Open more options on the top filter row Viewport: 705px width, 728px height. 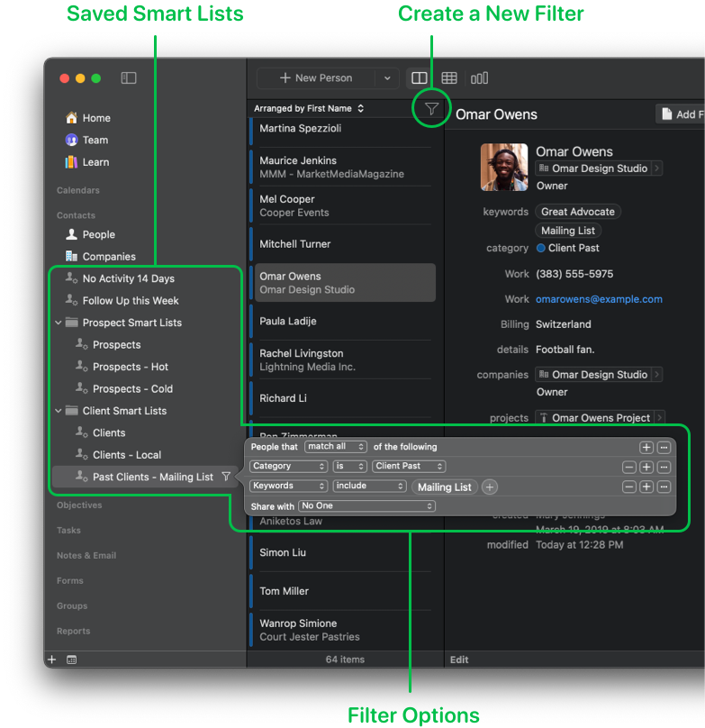[x=664, y=448]
